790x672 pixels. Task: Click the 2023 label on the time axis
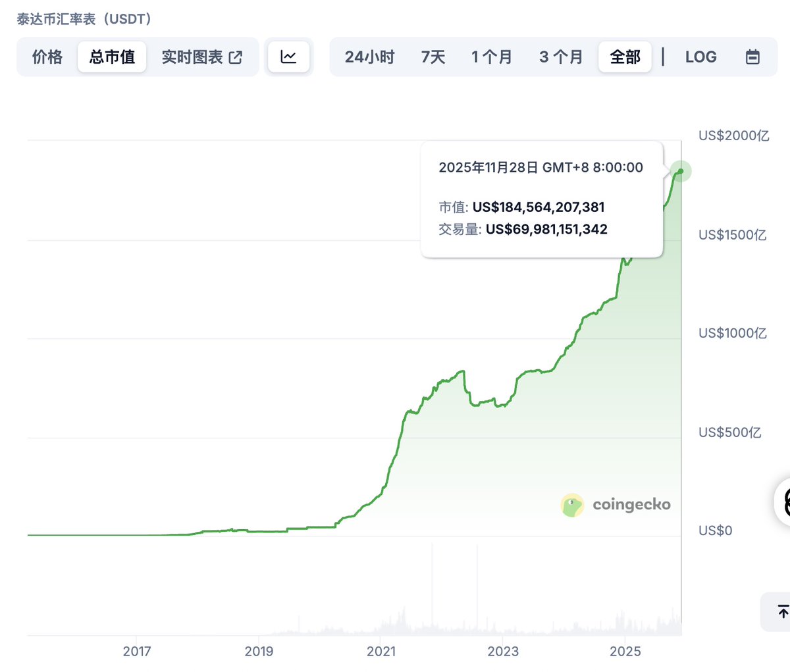(x=503, y=652)
